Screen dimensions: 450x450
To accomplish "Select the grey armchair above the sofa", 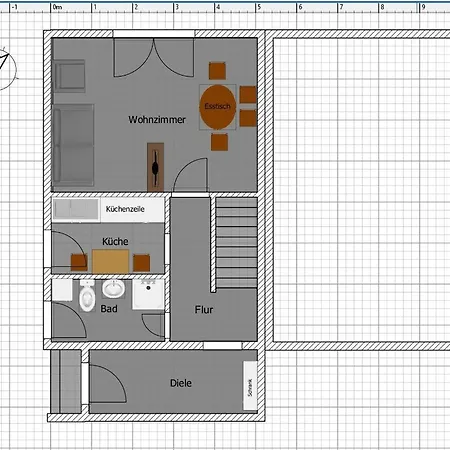I will pyautogui.click(x=69, y=76).
